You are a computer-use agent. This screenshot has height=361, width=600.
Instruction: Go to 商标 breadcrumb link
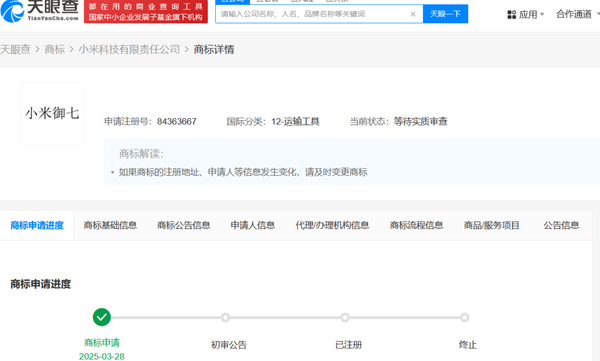(x=54, y=49)
